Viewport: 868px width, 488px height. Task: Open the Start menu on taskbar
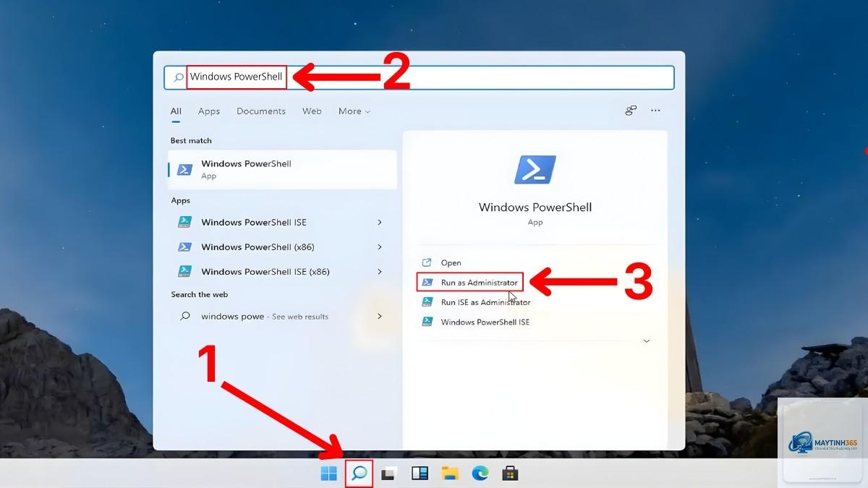coord(328,474)
